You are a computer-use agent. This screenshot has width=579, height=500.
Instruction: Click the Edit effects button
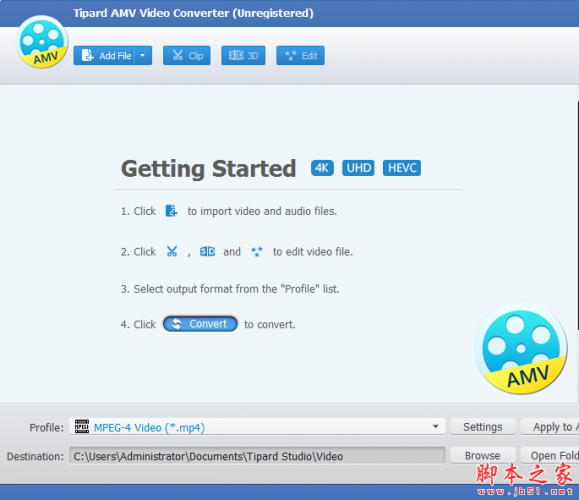click(301, 56)
